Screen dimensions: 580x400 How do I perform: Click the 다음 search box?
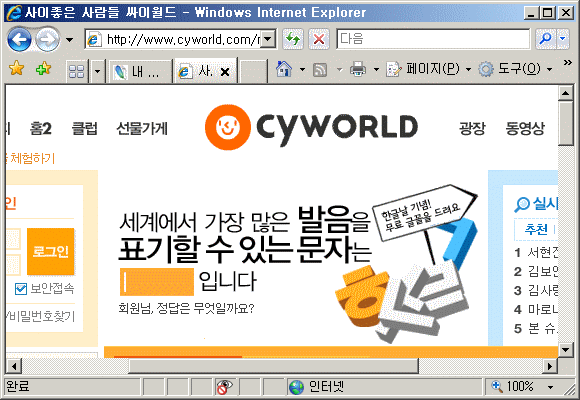[x=433, y=39]
